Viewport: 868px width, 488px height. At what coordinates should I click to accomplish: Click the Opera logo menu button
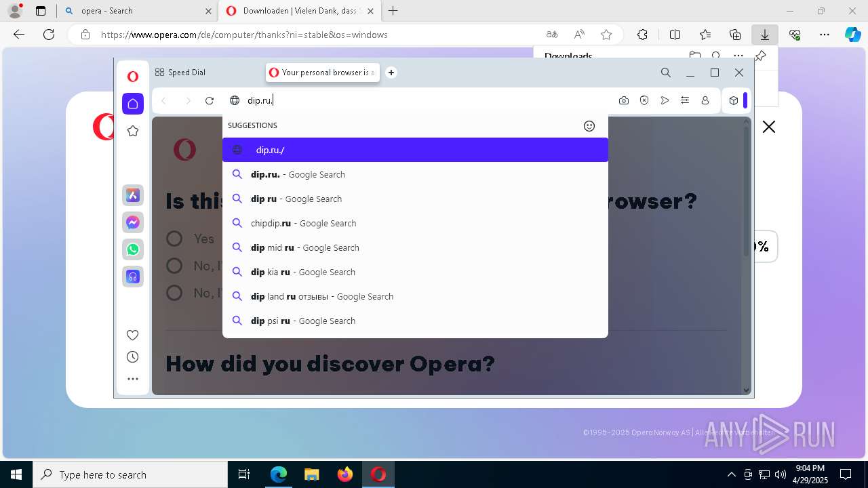point(133,77)
